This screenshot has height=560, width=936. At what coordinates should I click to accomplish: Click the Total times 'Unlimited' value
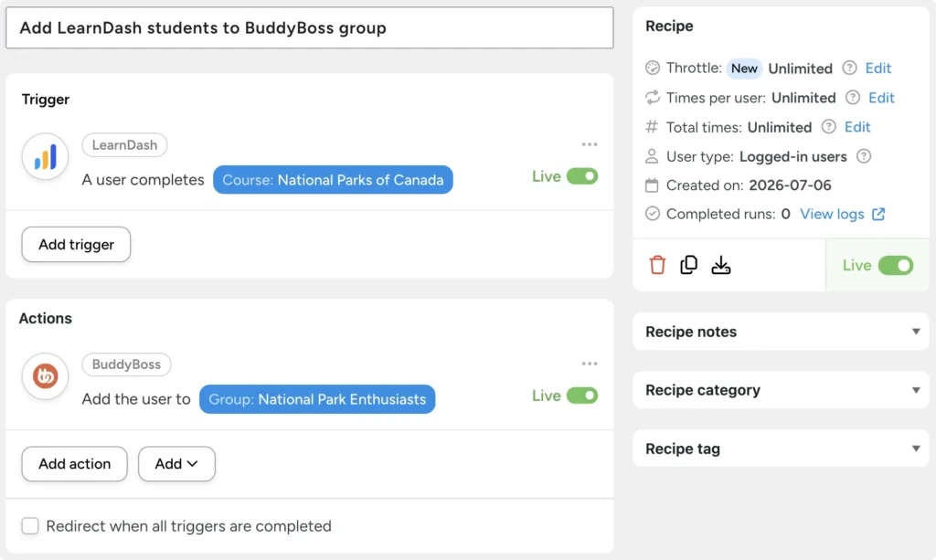point(780,127)
